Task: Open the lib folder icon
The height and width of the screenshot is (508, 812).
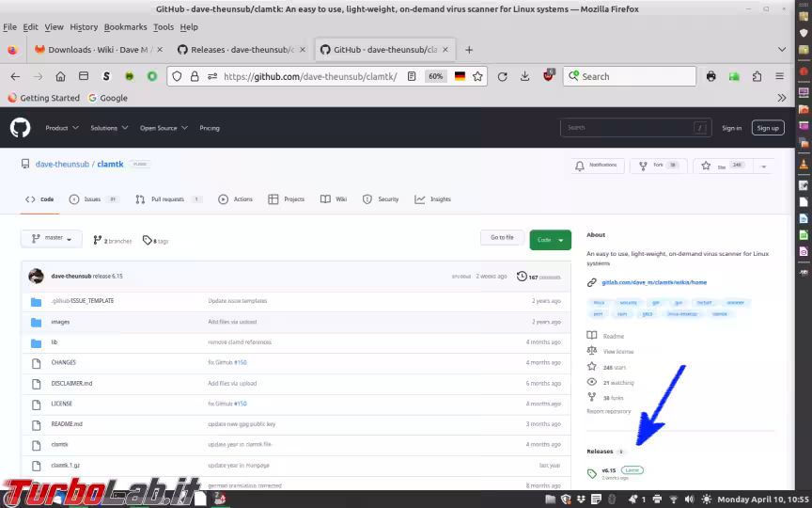Action: click(36, 342)
